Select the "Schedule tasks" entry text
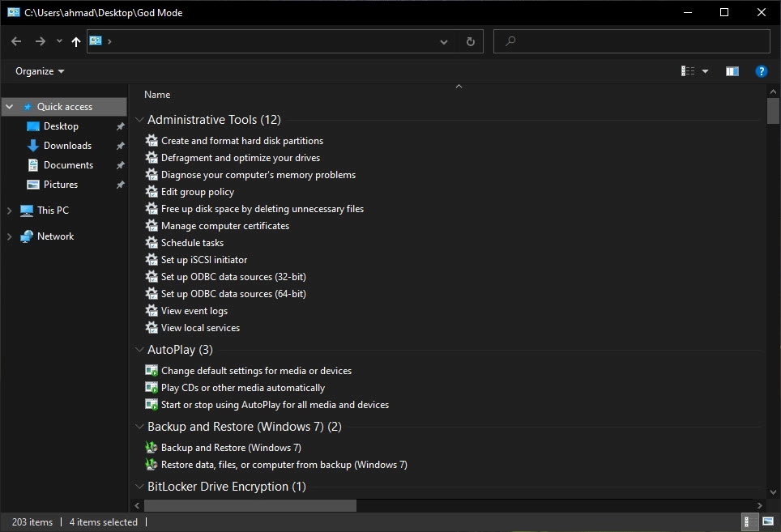Image resolution: width=781 pixels, height=532 pixels. point(192,242)
